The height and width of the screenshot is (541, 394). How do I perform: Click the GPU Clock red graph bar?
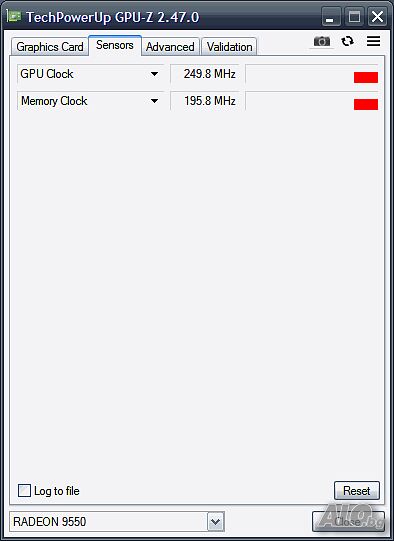click(x=366, y=77)
